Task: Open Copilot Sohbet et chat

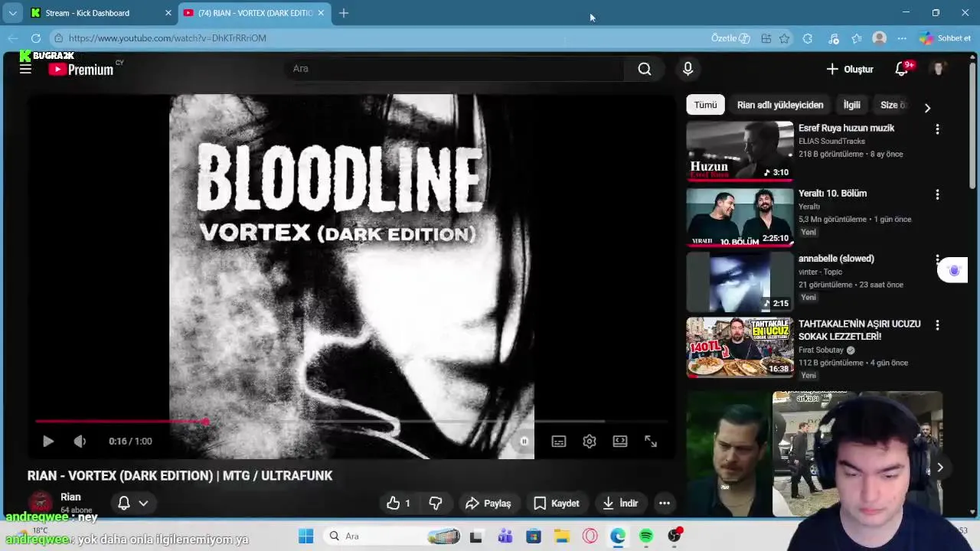Action: pos(946,37)
